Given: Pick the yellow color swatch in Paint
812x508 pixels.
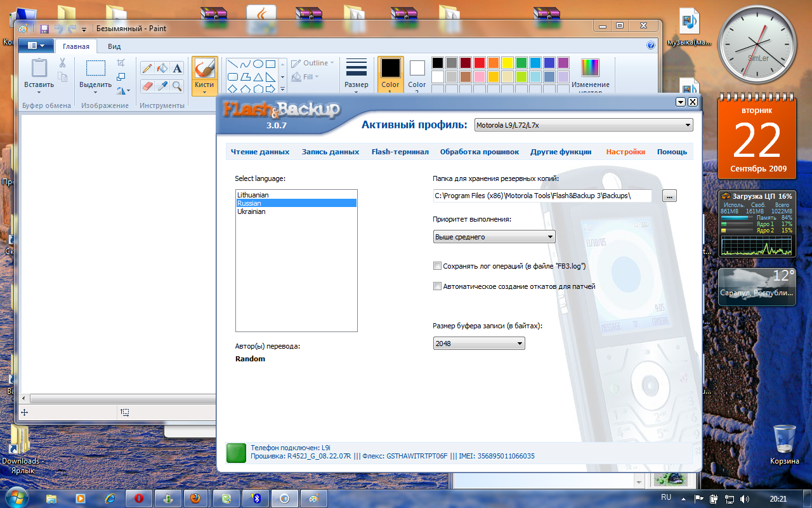Looking at the screenshot, I should [507, 63].
